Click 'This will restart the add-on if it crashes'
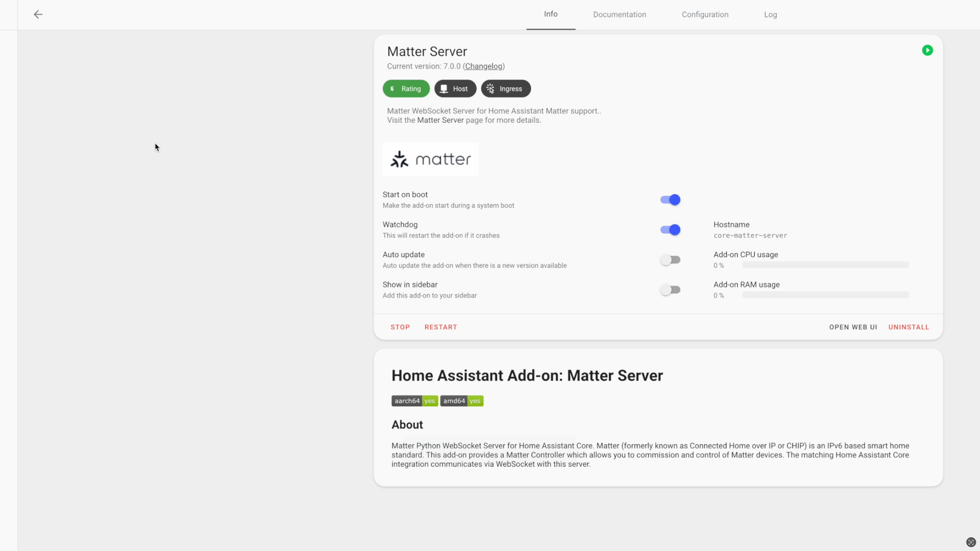Image resolution: width=980 pixels, height=551 pixels. coord(441,236)
